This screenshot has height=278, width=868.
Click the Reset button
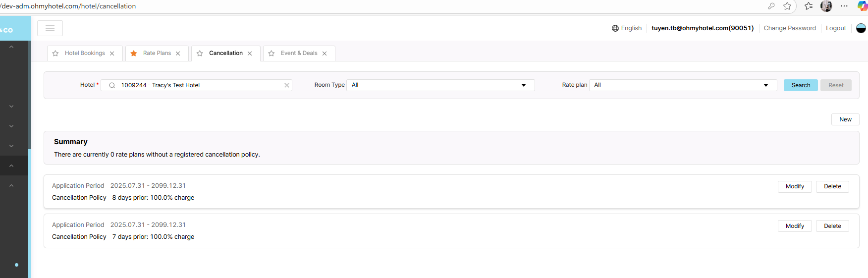(836, 85)
